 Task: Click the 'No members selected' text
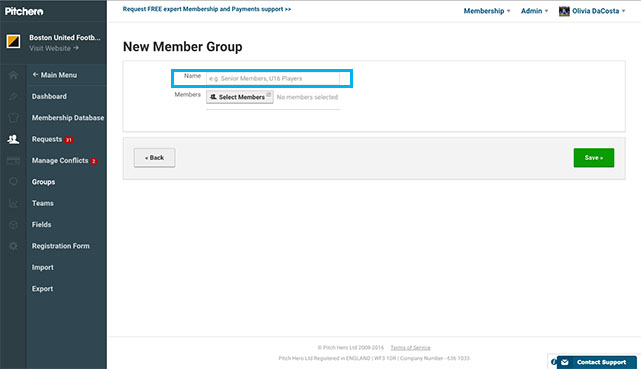point(307,97)
